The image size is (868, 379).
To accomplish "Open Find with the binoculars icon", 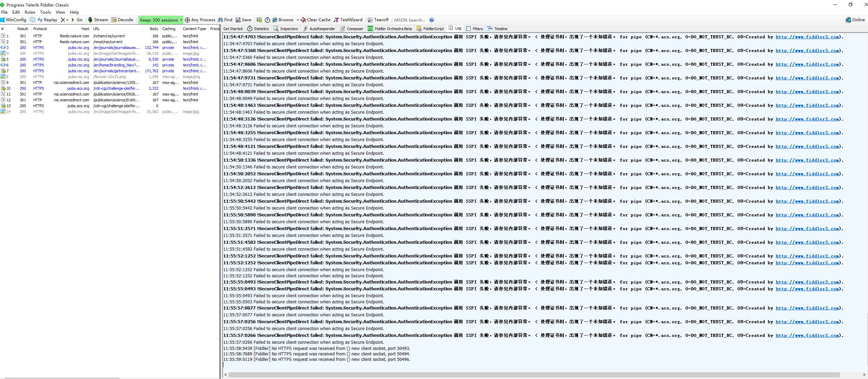I will tap(220, 20).
